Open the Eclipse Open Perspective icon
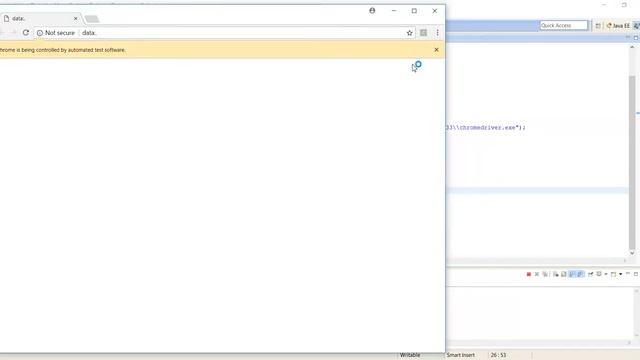The height and width of the screenshot is (360, 640). [x=598, y=26]
